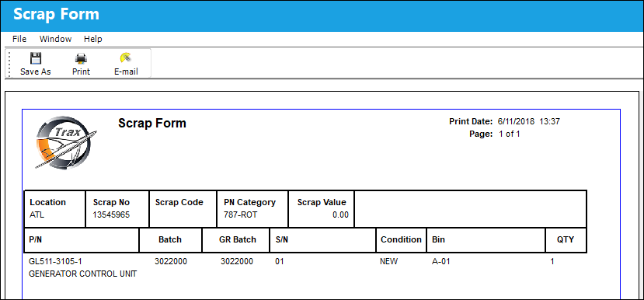Select the scrap number 13545965

click(111, 215)
